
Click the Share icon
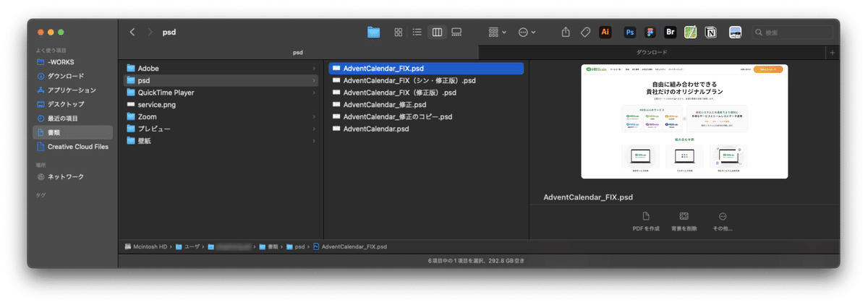tap(566, 32)
